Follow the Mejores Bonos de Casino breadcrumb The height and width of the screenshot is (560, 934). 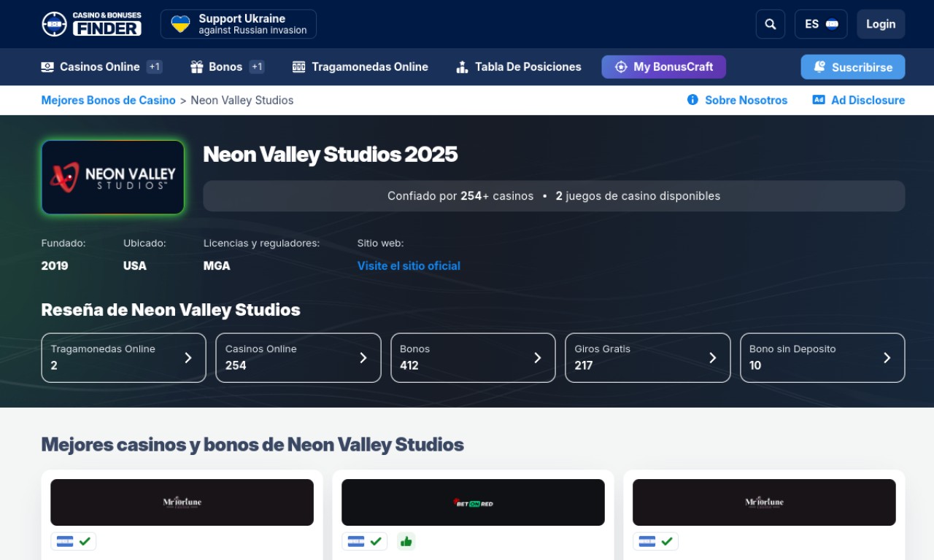[x=108, y=101]
